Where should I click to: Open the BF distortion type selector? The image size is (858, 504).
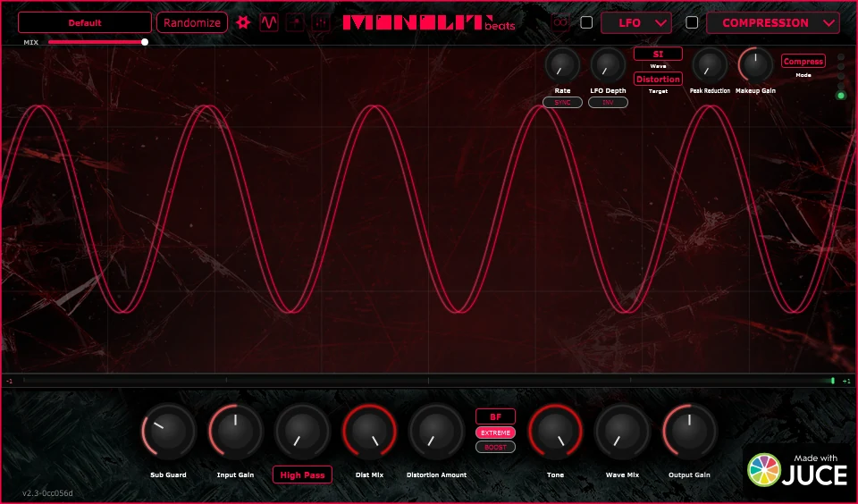pos(495,416)
